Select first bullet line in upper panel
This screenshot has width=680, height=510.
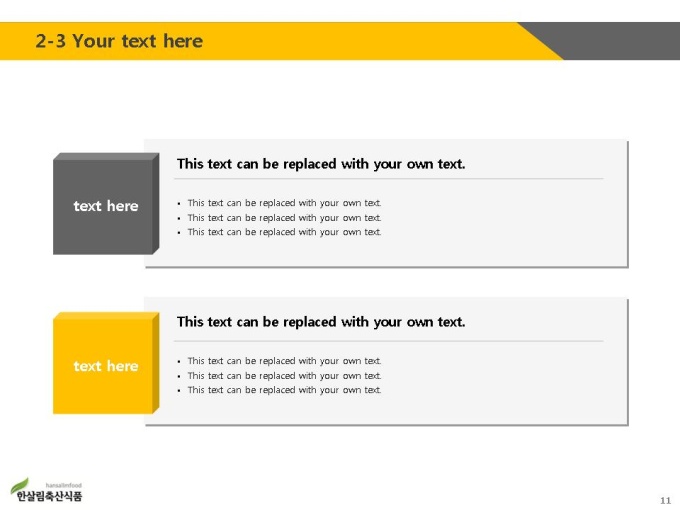tap(284, 203)
